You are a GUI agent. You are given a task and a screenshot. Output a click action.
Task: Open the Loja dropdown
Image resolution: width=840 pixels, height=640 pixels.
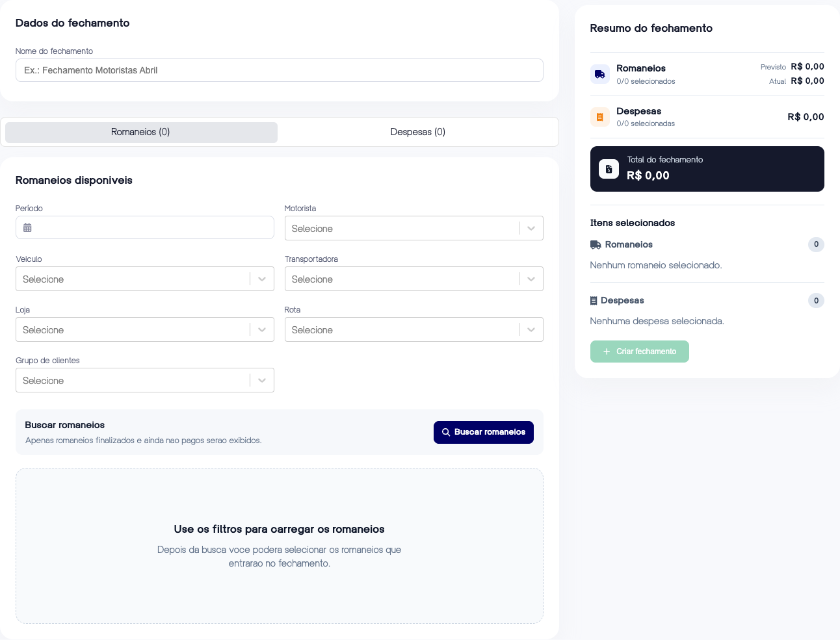coord(145,329)
